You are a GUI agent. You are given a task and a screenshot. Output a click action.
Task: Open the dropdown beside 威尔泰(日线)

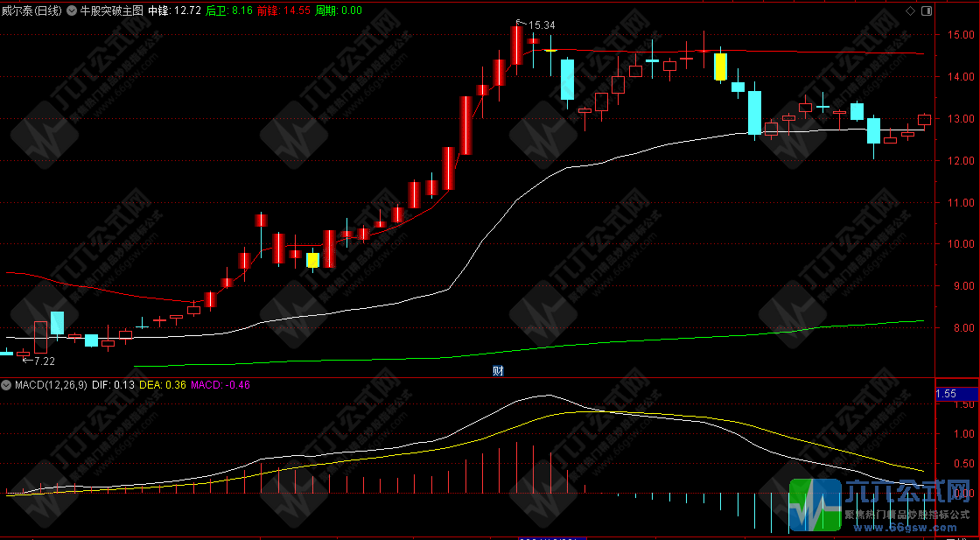click(70, 10)
